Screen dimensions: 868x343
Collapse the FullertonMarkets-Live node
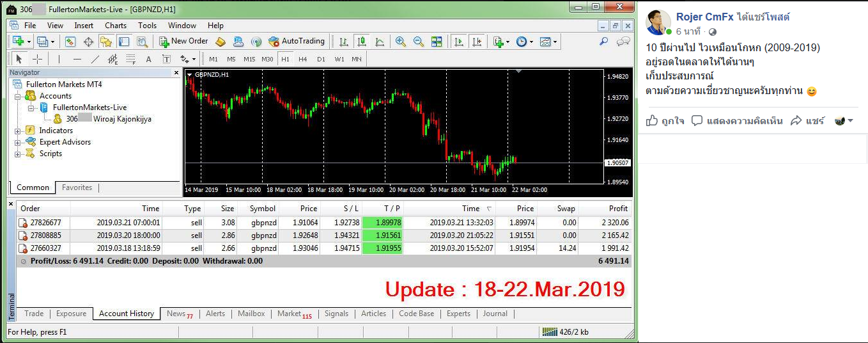(31, 108)
